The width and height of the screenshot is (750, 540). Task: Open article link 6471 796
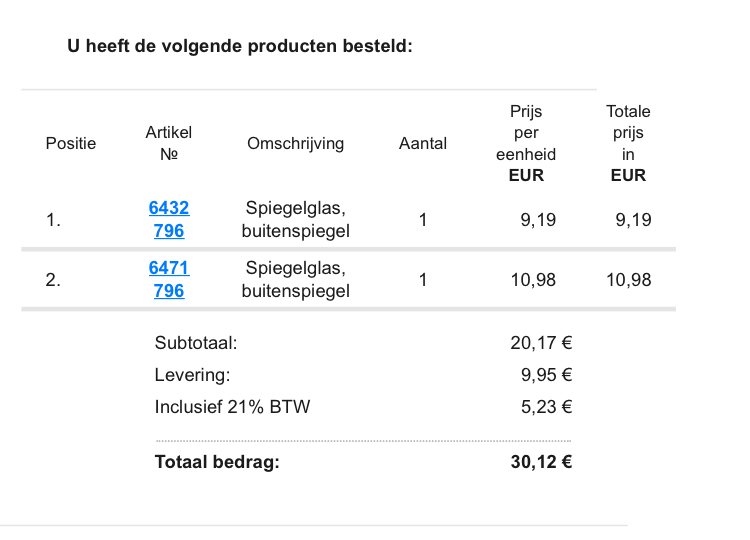point(169,279)
